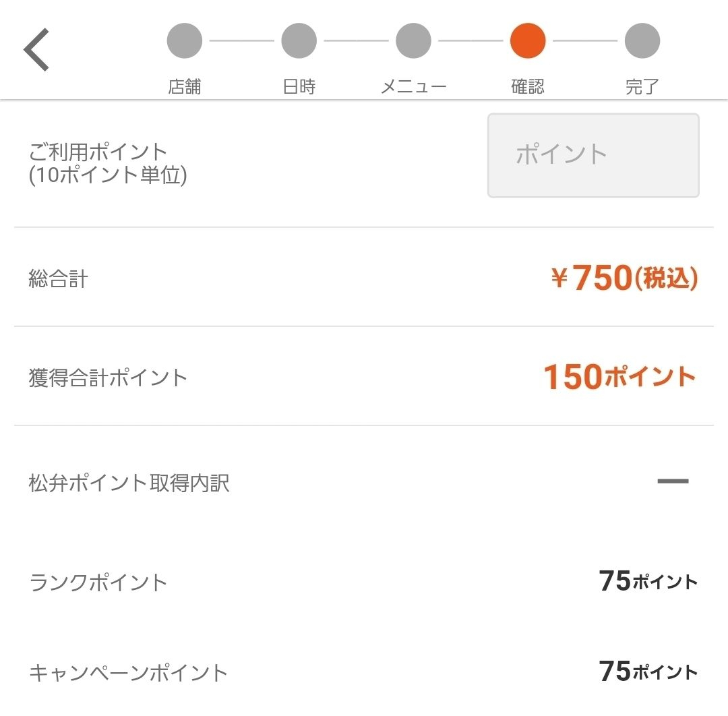Tap the 150ポイント earned total

pos(619,377)
